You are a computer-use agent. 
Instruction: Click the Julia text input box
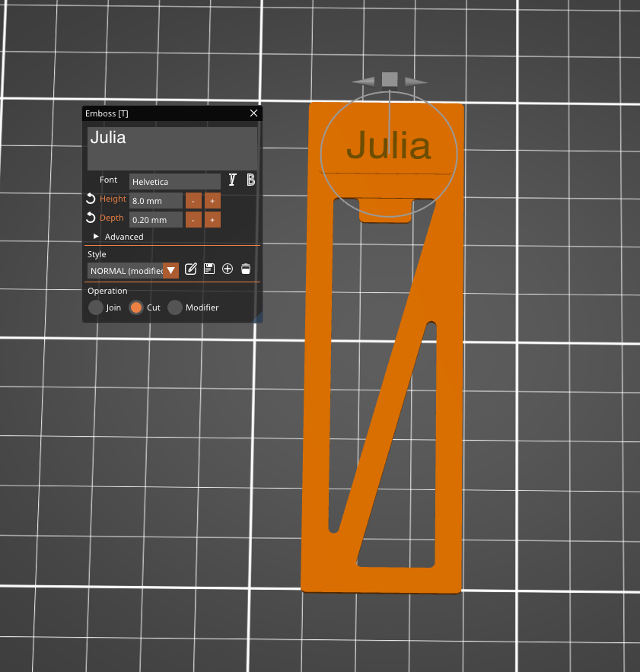pyautogui.click(x=172, y=148)
